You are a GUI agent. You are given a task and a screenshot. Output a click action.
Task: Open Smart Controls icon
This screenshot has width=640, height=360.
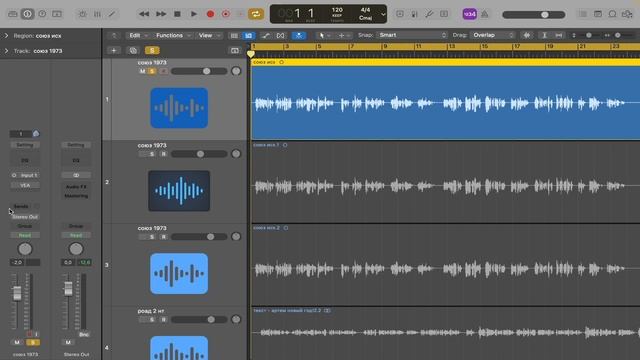click(82, 14)
